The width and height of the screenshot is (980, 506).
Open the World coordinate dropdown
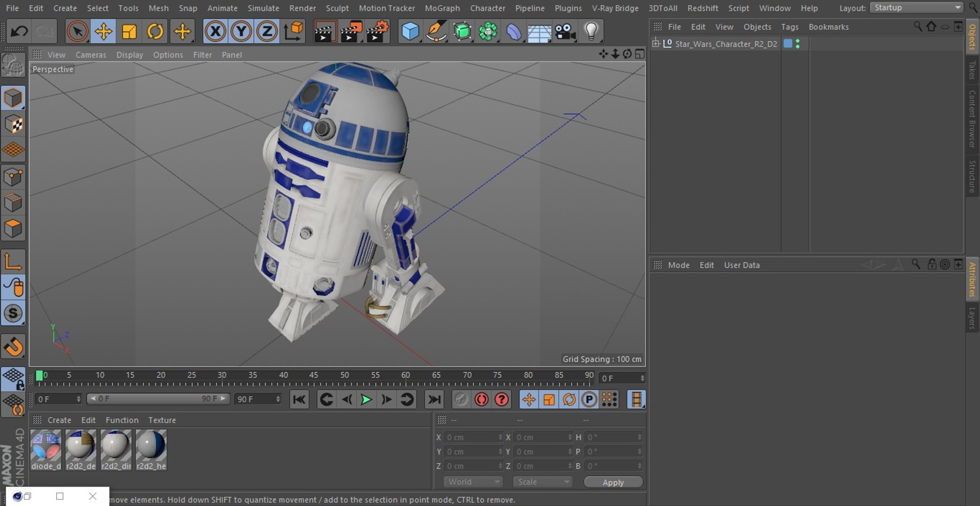pyautogui.click(x=473, y=482)
